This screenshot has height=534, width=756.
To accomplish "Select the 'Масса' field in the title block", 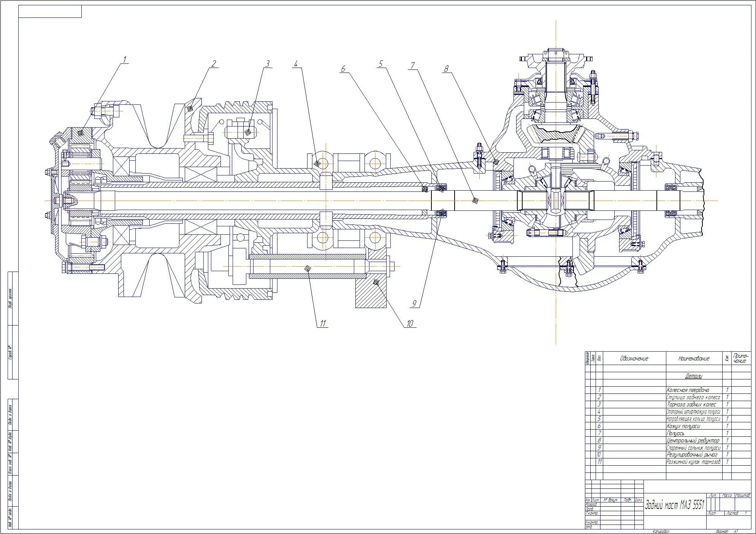I will tap(727, 496).
